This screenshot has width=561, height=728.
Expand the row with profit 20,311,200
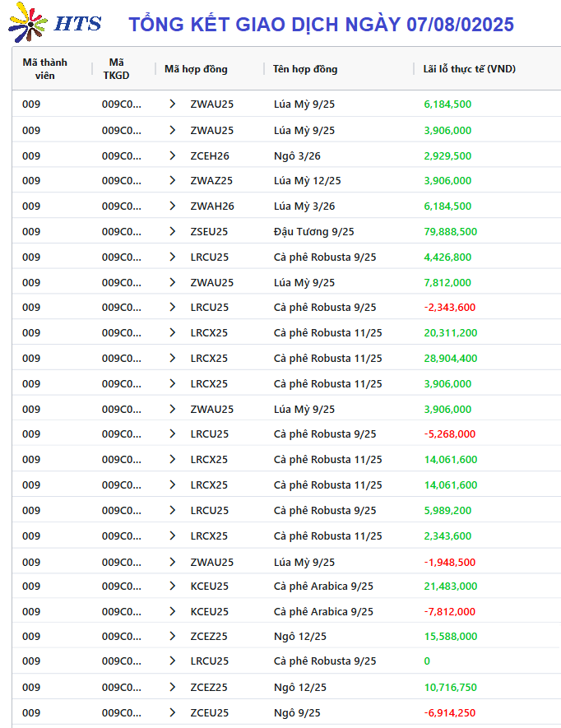point(172,333)
